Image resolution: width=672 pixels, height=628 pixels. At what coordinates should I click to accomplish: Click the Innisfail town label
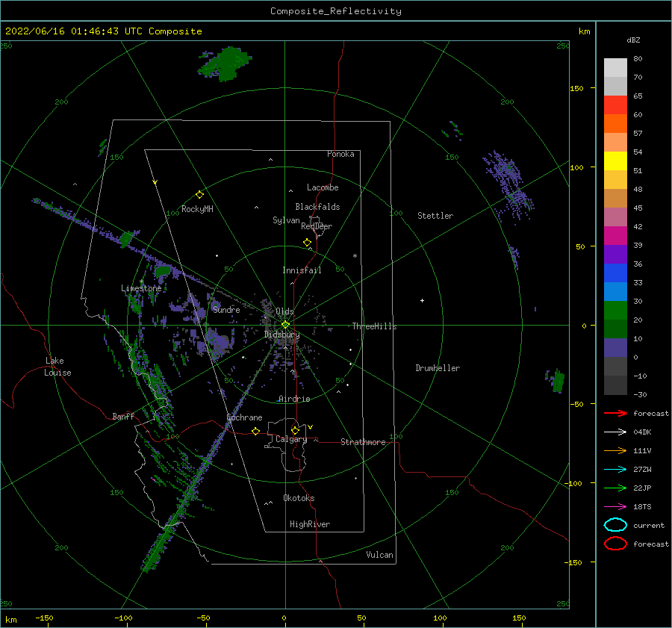[x=302, y=270]
